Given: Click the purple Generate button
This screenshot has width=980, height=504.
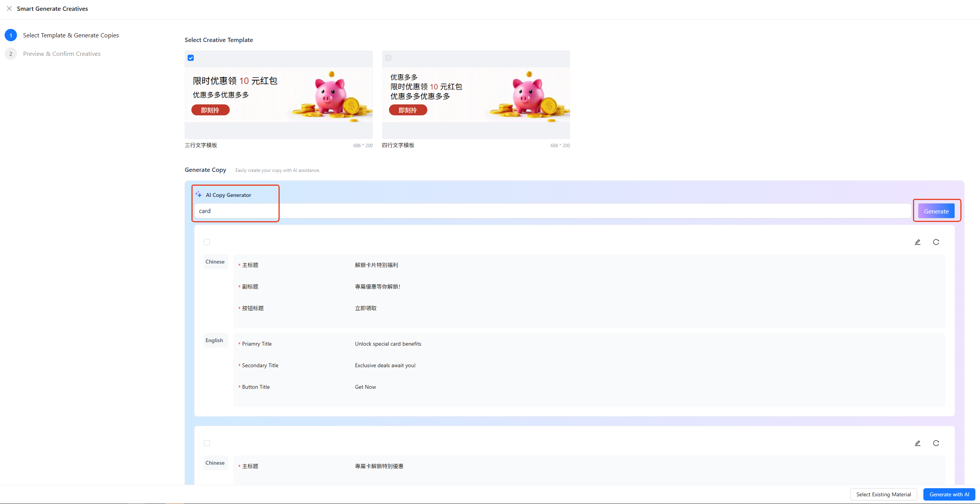Looking at the screenshot, I should coord(936,211).
